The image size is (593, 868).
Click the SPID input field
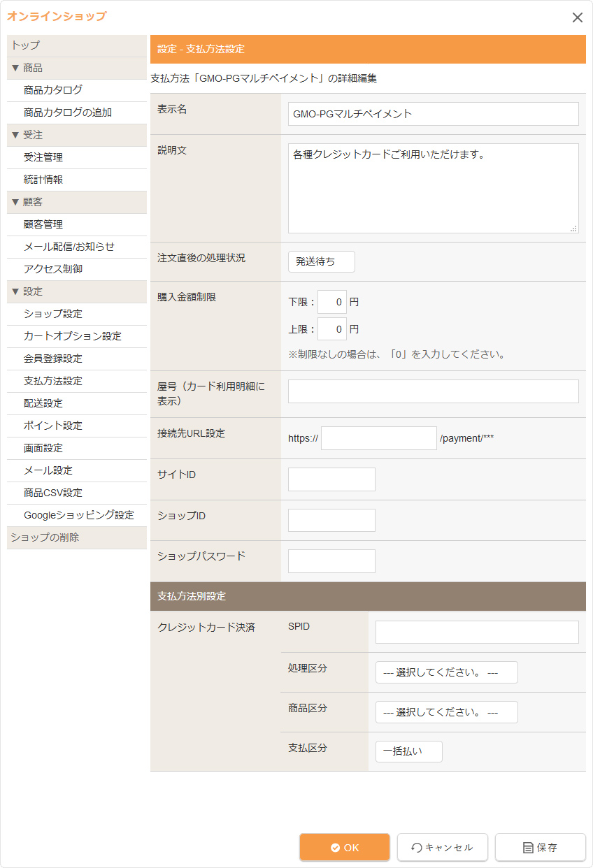pyautogui.click(x=477, y=632)
